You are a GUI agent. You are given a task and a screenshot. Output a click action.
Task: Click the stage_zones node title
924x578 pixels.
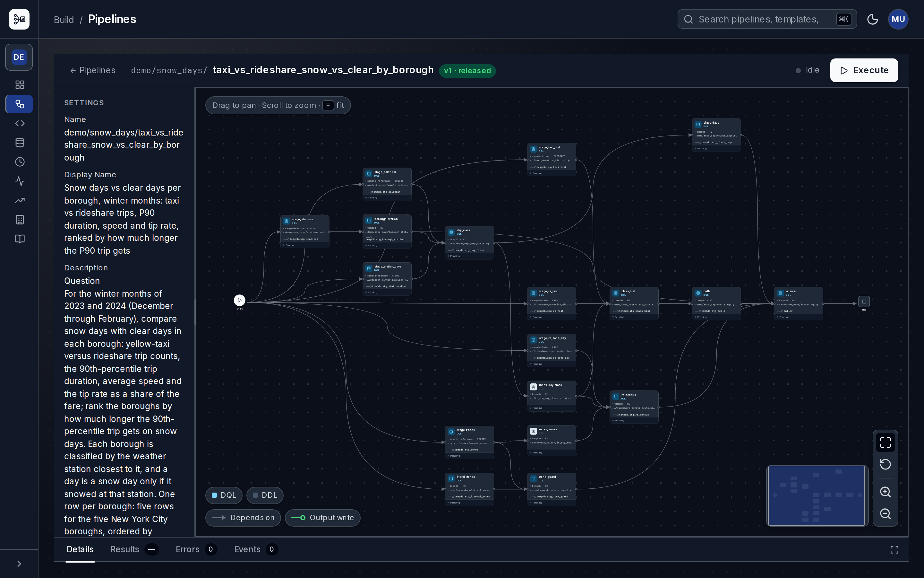point(466,430)
